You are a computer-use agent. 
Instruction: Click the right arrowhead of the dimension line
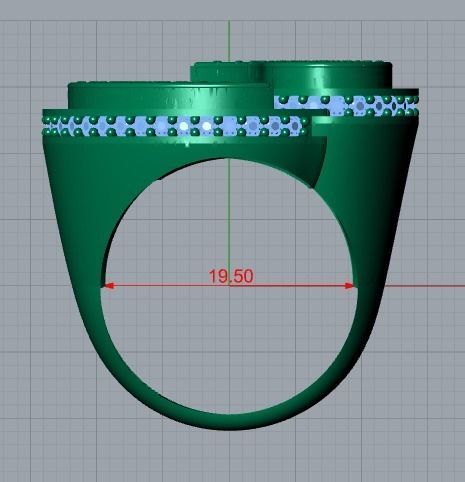[349, 286]
